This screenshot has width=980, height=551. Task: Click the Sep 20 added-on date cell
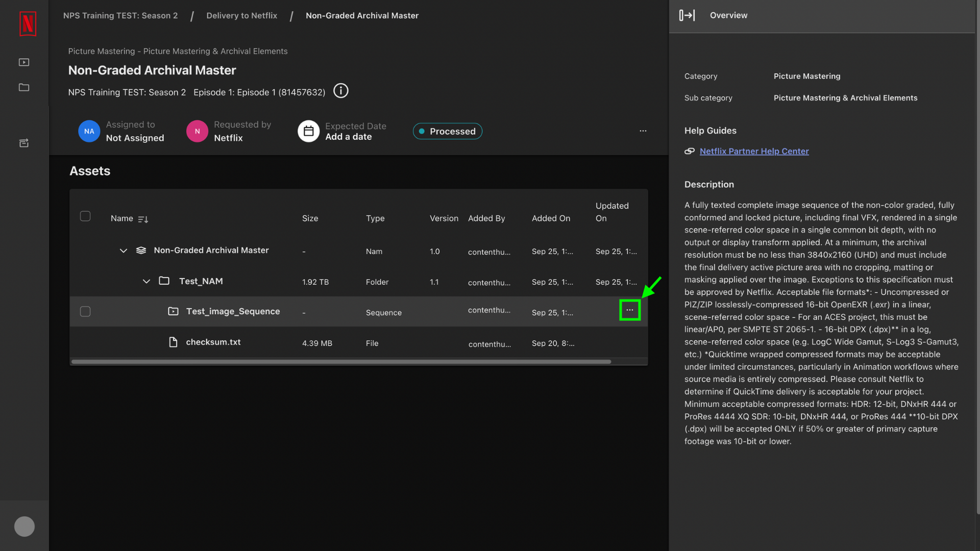pyautogui.click(x=553, y=343)
